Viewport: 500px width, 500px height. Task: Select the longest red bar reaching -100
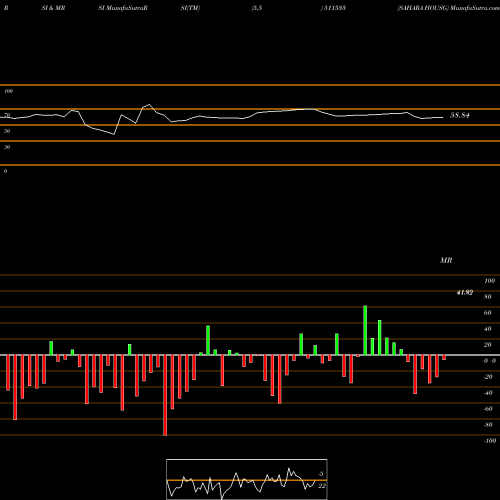pyautogui.click(x=165, y=395)
